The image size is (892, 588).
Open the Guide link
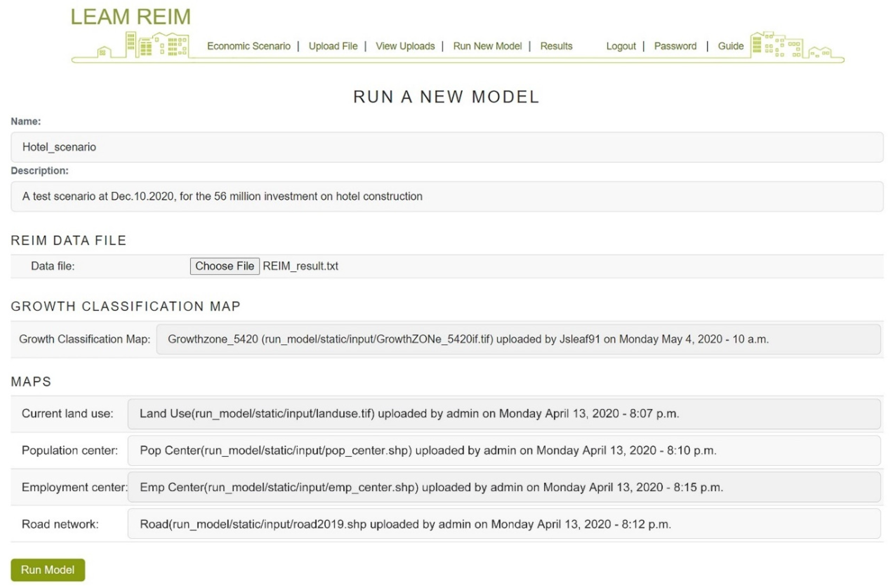coord(730,46)
